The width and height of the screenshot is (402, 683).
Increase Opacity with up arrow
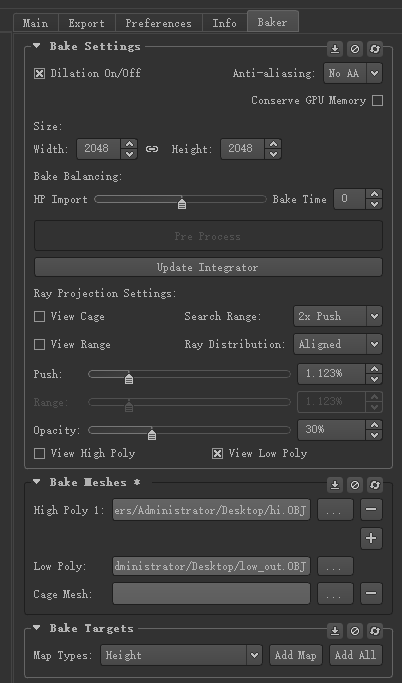pos(374,425)
